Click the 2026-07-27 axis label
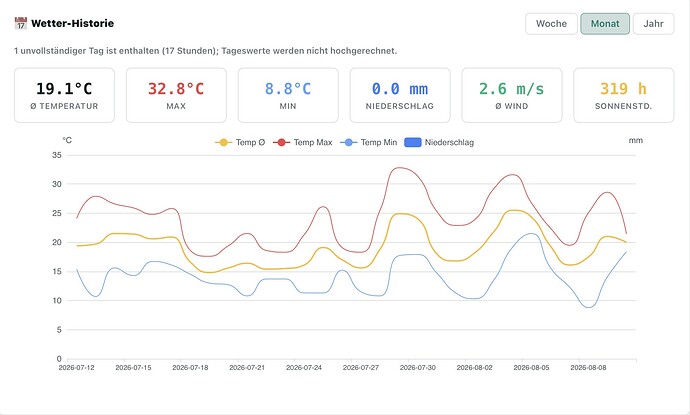The height and width of the screenshot is (415, 690). click(360, 367)
